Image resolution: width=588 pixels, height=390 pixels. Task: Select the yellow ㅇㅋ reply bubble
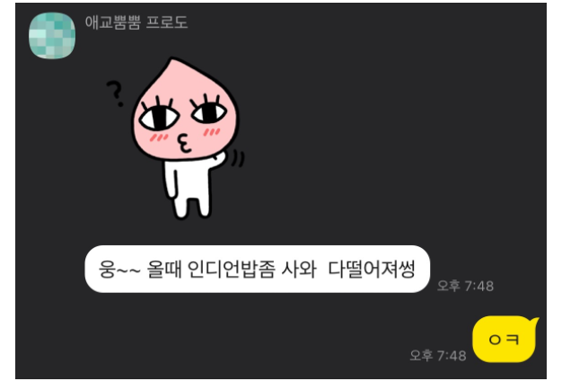(504, 340)
